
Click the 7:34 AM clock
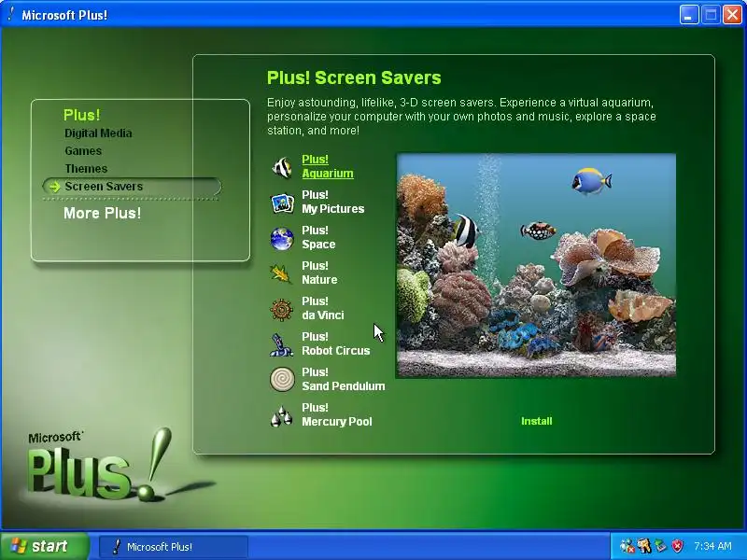pyautogui.click(x=712, y=546)
